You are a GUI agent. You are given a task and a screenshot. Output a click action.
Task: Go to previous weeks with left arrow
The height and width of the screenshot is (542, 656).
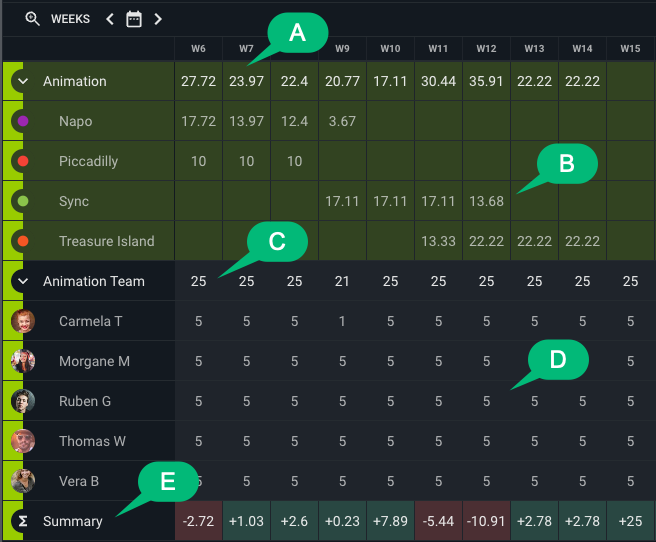[x=110, y=18]
